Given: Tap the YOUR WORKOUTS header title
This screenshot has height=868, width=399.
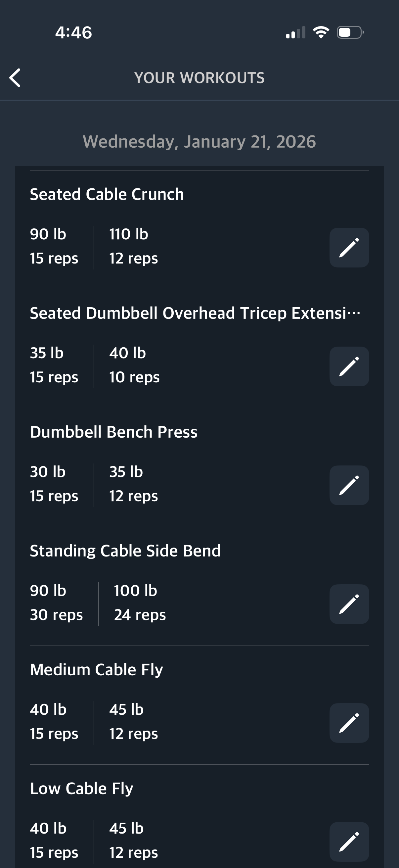Looking at the screenshot, I should coord(199,78).
